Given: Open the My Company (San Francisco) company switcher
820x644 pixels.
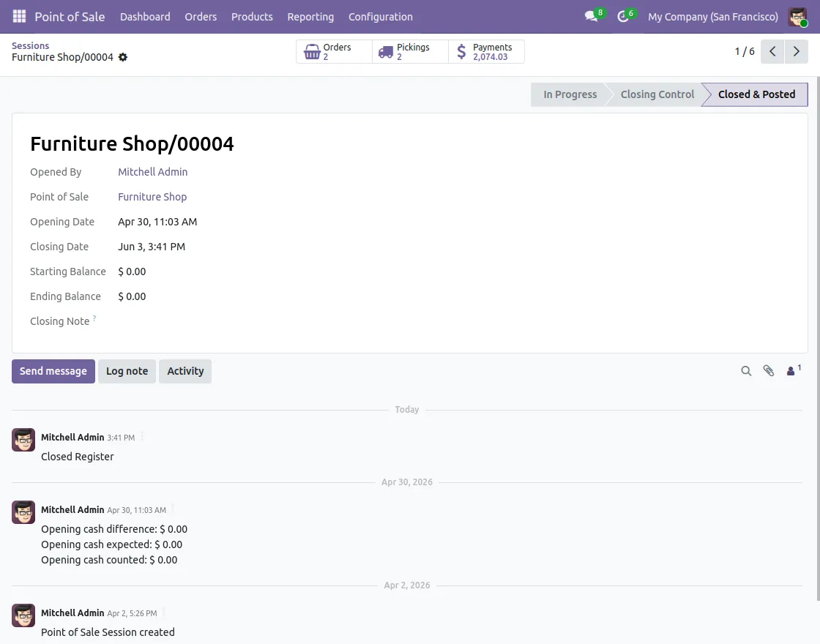Looking at the screenshot, I should coord(713,17).
